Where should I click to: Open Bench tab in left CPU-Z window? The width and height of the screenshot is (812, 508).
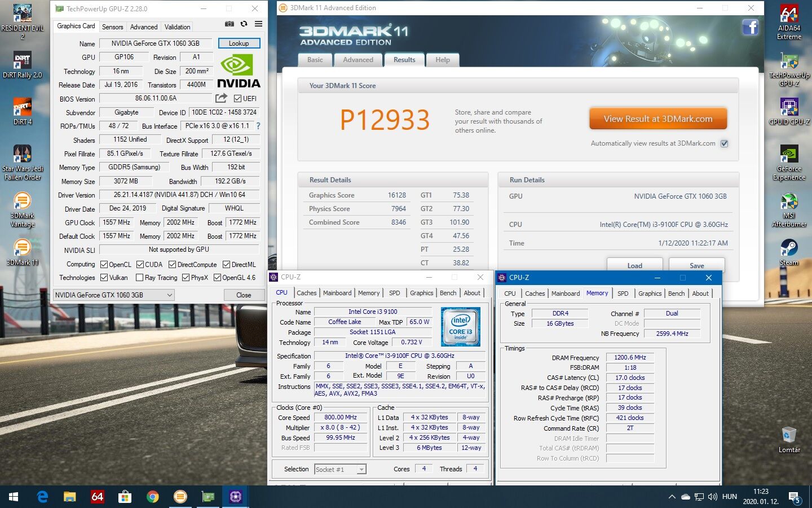(x=448, y=293)
